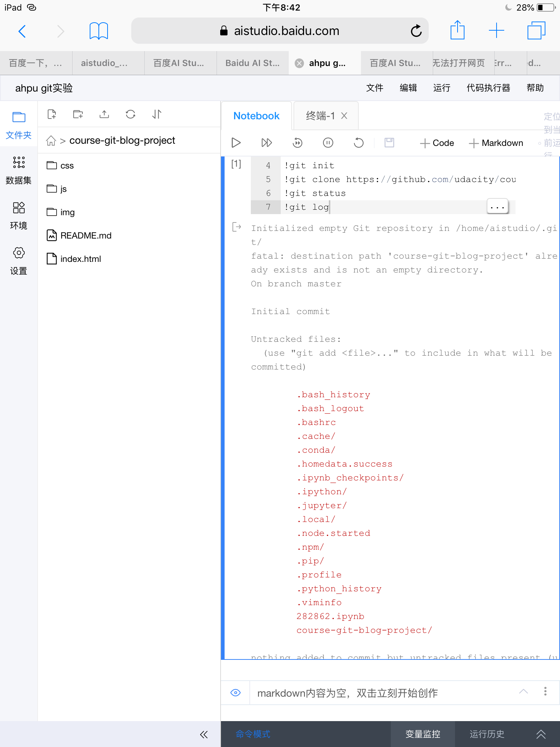Run all notebook cells
The image size is (560, 747).
coord(267,143)
